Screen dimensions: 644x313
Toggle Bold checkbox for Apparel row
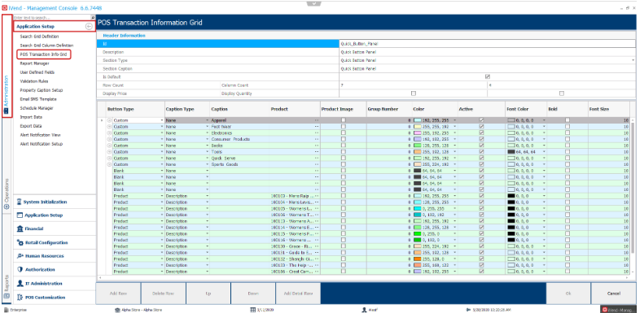567,120
